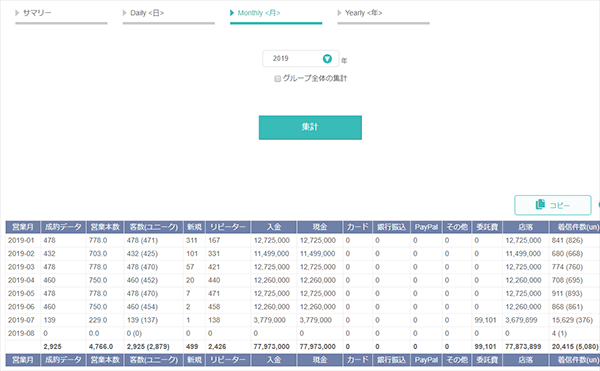Click the top 入金 column header
The height and width of the screenshot is (371, 600).
tap(274, 227)
